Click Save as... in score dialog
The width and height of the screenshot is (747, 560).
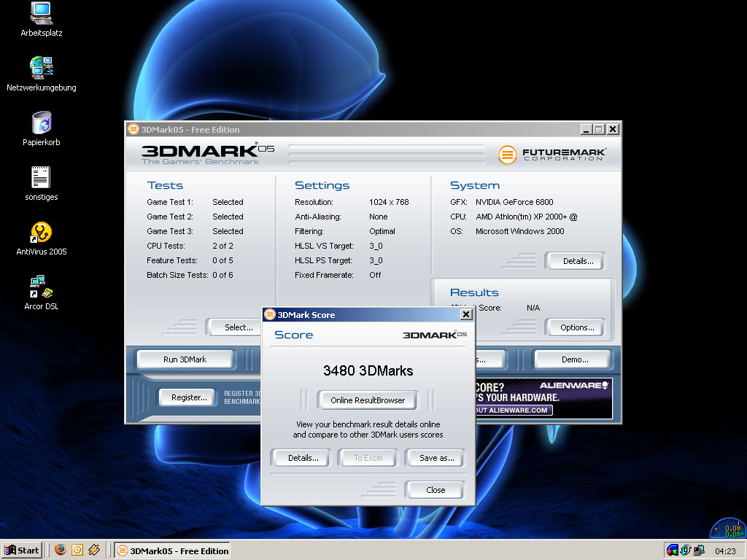(x=436, y=458)
